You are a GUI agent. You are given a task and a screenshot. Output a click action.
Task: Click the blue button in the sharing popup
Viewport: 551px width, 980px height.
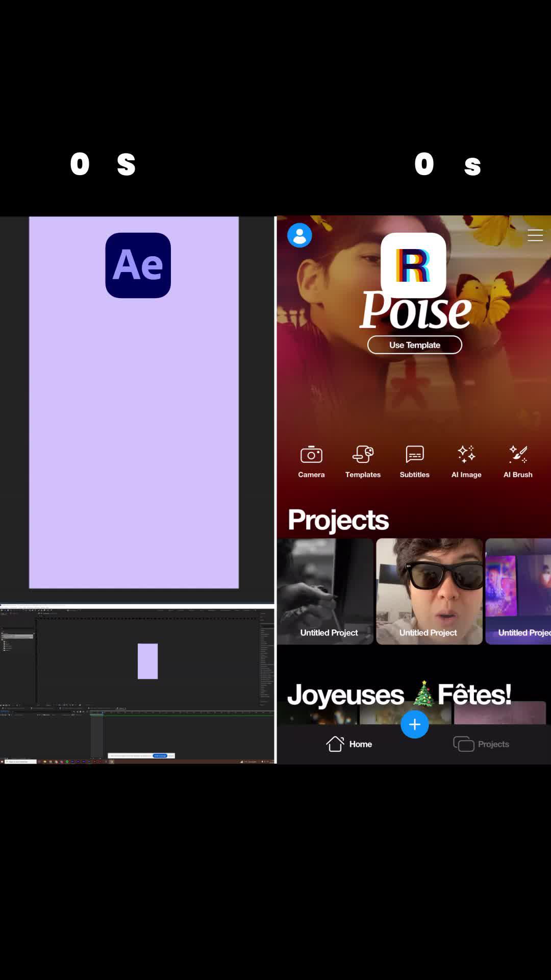click(x=160, y=755)
